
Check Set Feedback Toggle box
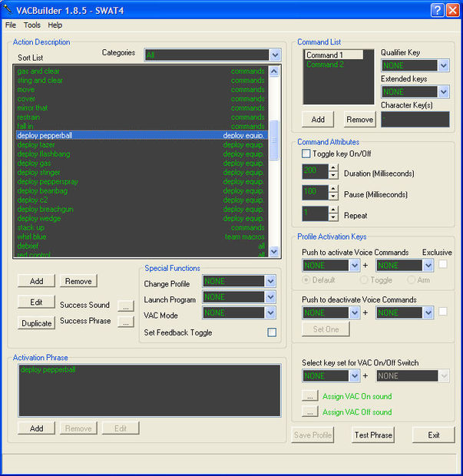(x=272, y=332)
